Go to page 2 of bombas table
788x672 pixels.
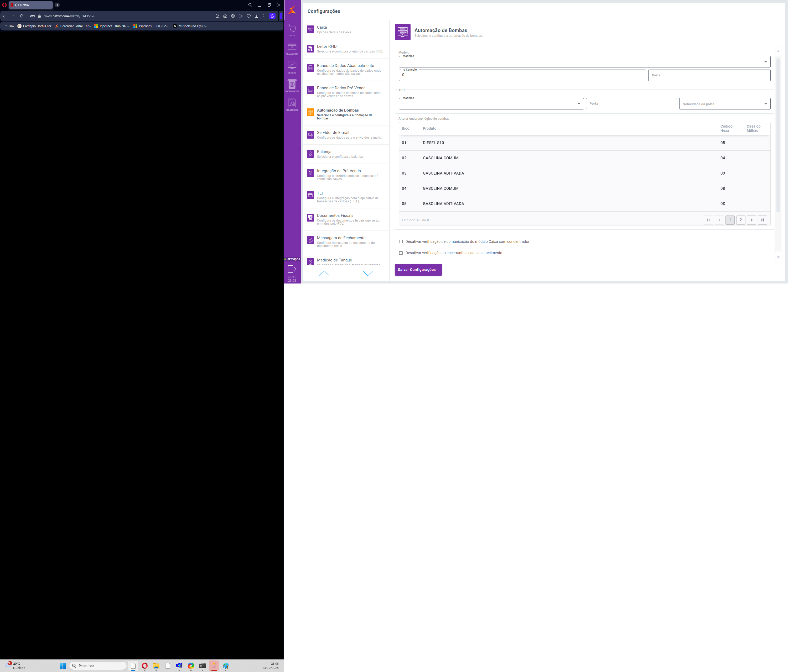(x=740, y=220)
